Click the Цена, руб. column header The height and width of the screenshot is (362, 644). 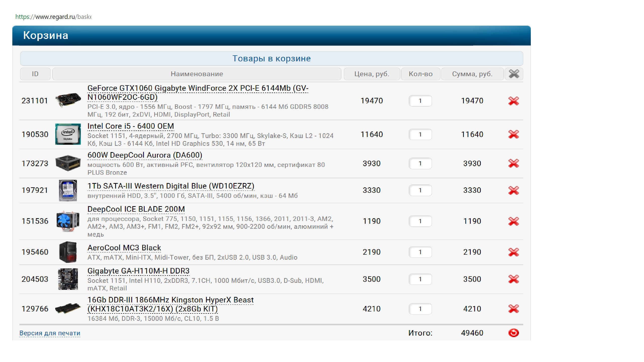[x=372, y=74]
